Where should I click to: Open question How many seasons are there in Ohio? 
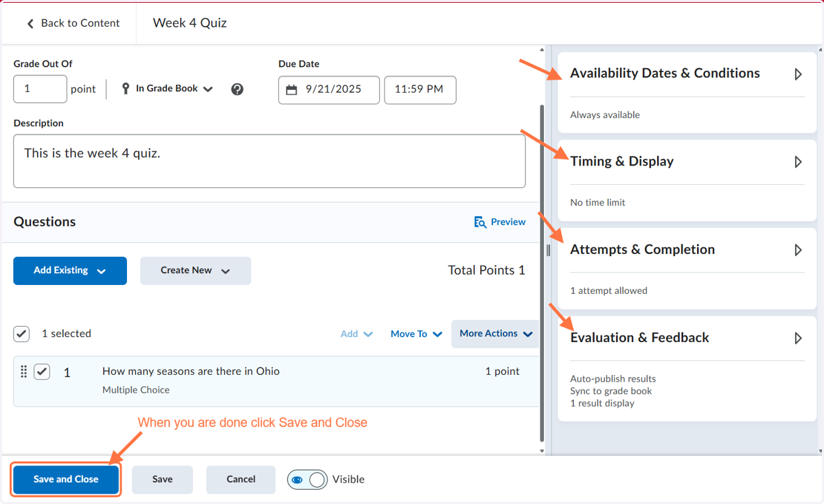coord(191,371)
